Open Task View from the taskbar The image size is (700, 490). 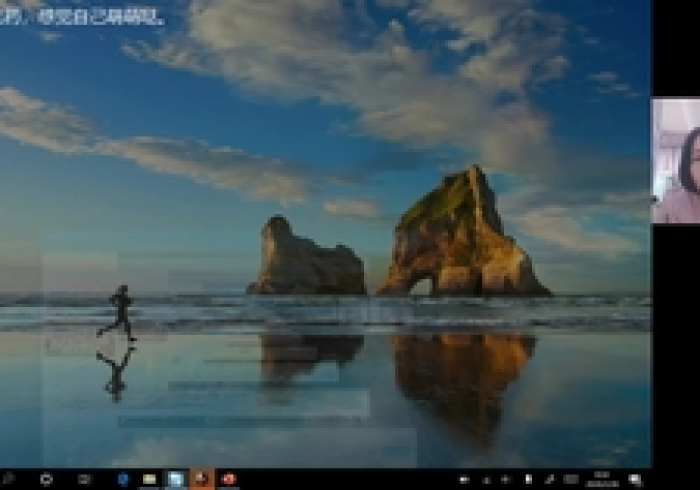84,480
